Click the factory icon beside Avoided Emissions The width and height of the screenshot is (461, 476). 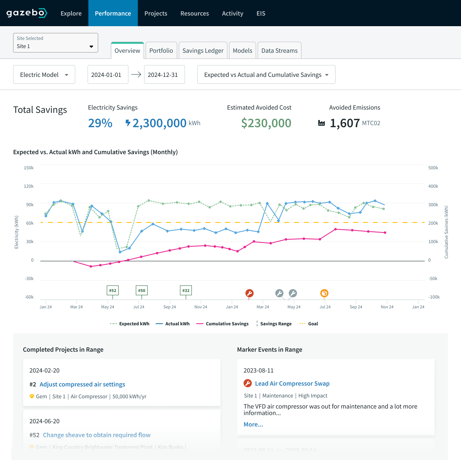(x=322, y=123)
